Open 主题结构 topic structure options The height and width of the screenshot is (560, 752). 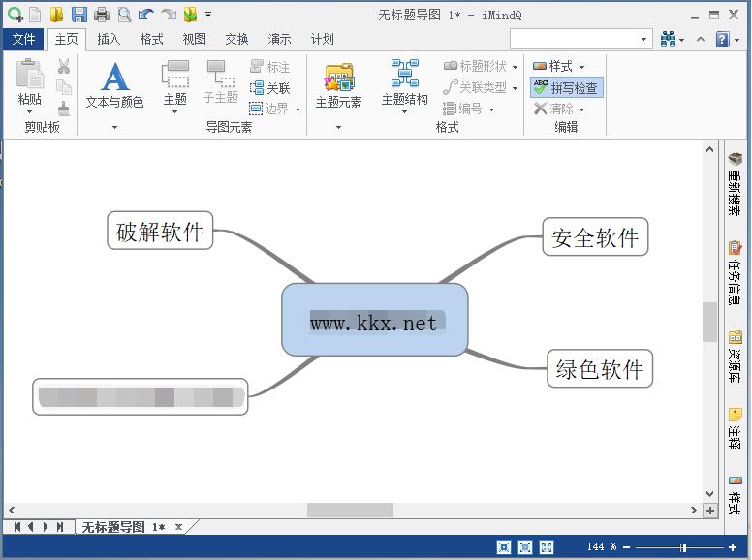coord(404,84)
